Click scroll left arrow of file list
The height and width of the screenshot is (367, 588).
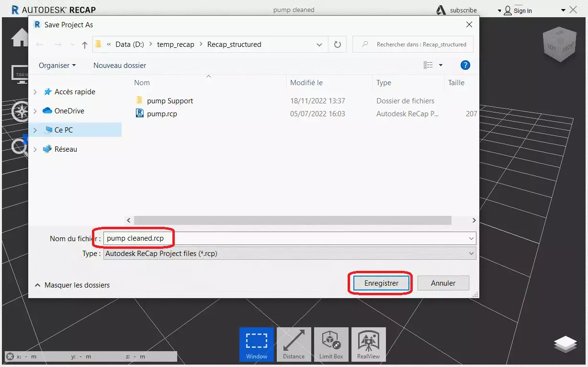point(128,220)
